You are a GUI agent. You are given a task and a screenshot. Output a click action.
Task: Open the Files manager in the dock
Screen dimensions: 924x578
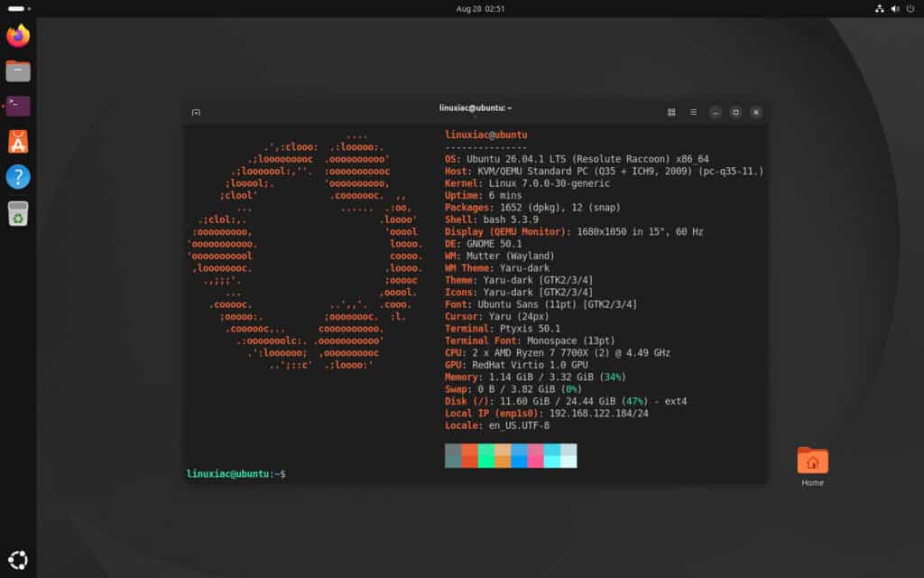coord(18,70)
